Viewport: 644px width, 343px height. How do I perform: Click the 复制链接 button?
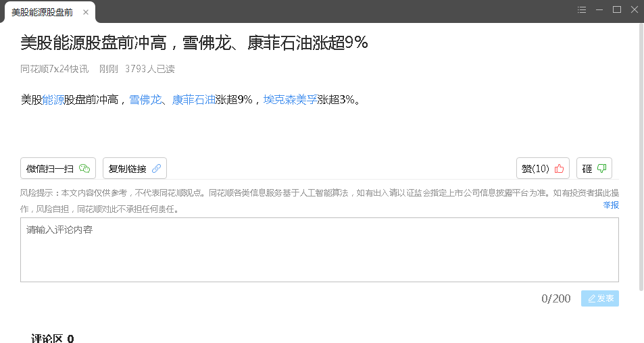tap(134, 168)
